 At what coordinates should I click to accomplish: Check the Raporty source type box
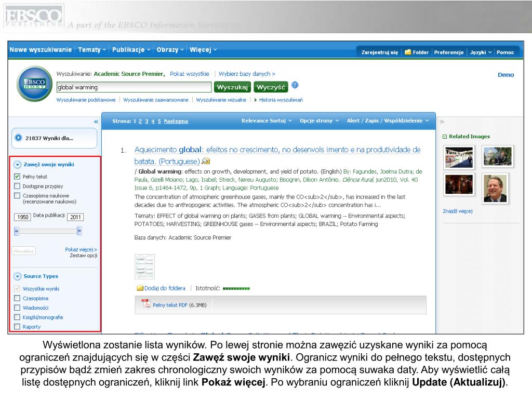pyautogui.click(x=17, y=327)
